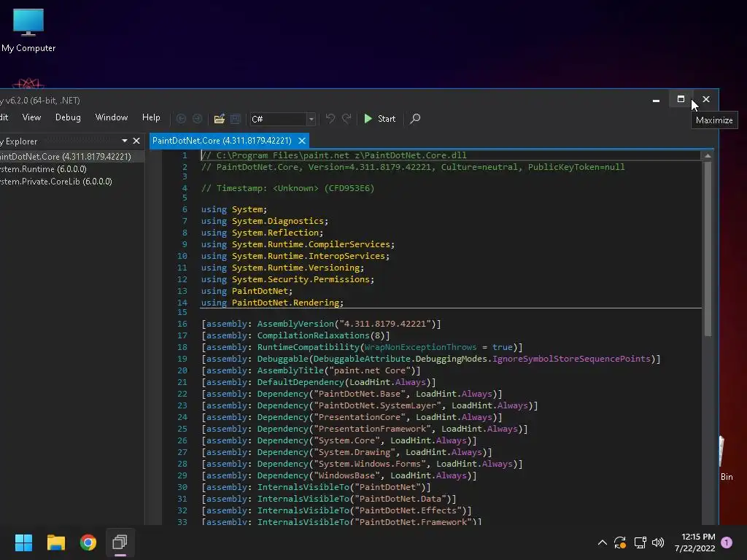Click the Save All disk icon
This screenshot has width=747, height=560.
(236, 119)
